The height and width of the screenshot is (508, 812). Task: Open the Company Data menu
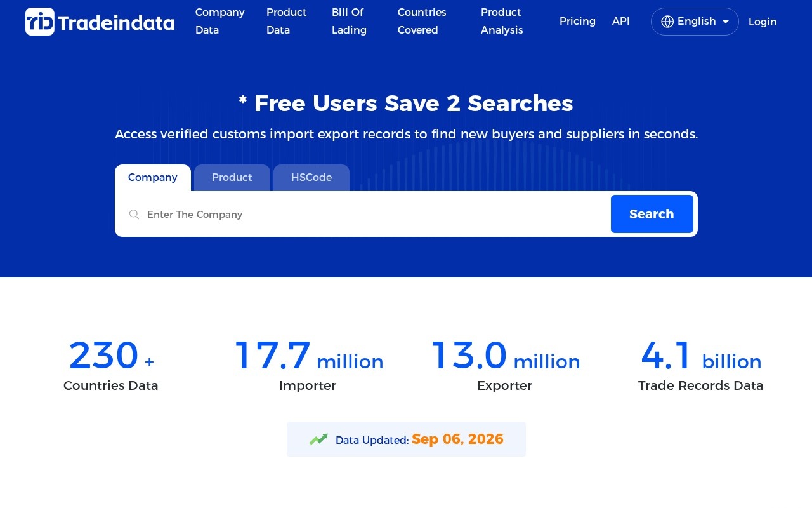pyautogui.click(x=220, y=21)
